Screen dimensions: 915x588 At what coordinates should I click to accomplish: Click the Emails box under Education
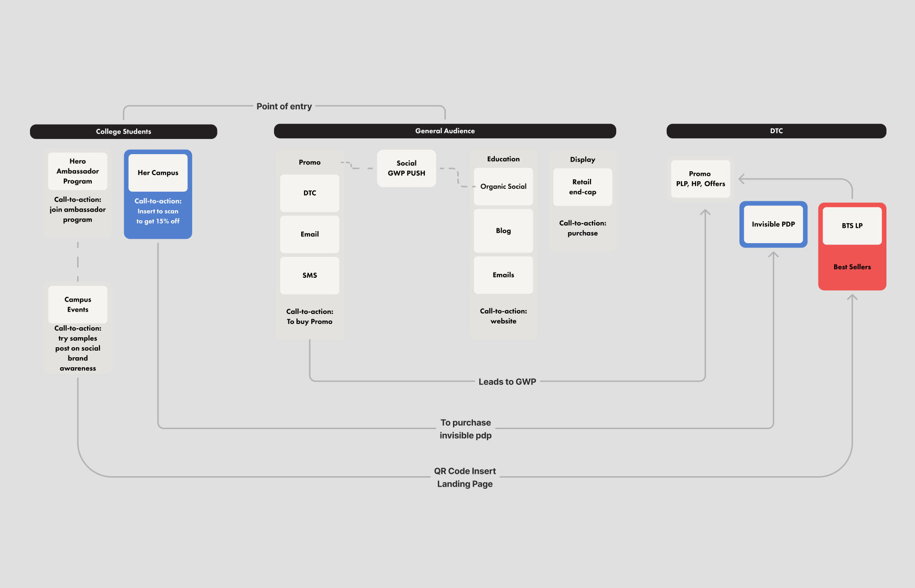(503, 275)
